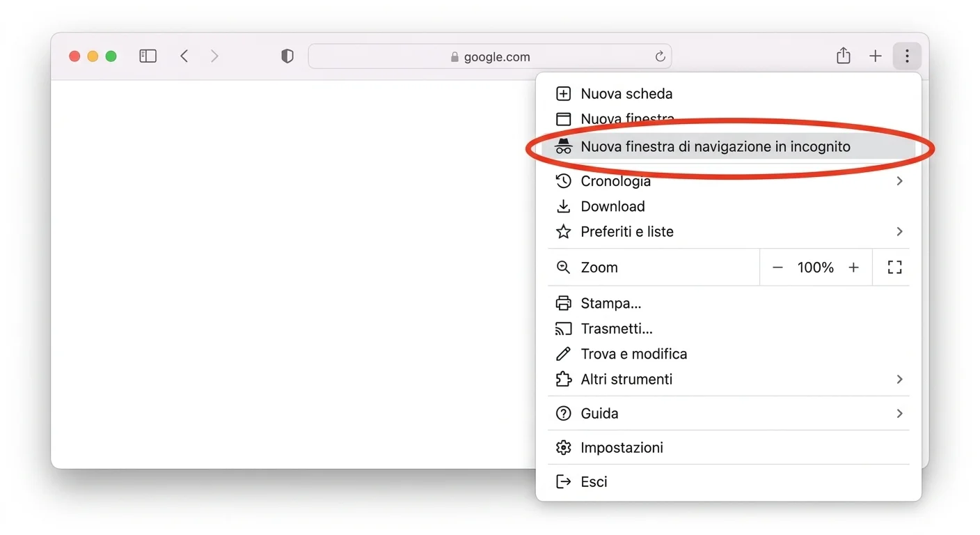Open the Cronologia submenu
The width and height of the screenshot is (980, 535).
728,181
